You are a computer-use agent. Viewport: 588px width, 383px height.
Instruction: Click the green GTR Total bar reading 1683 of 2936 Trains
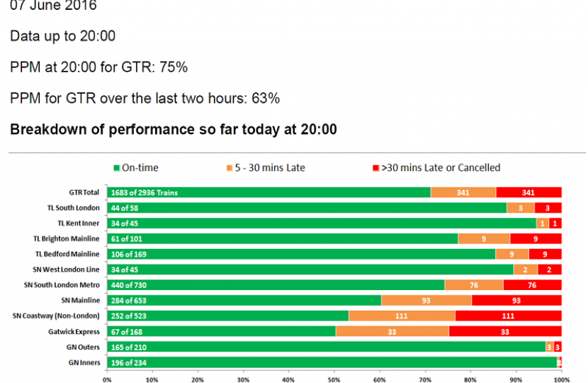pos(268,192)
